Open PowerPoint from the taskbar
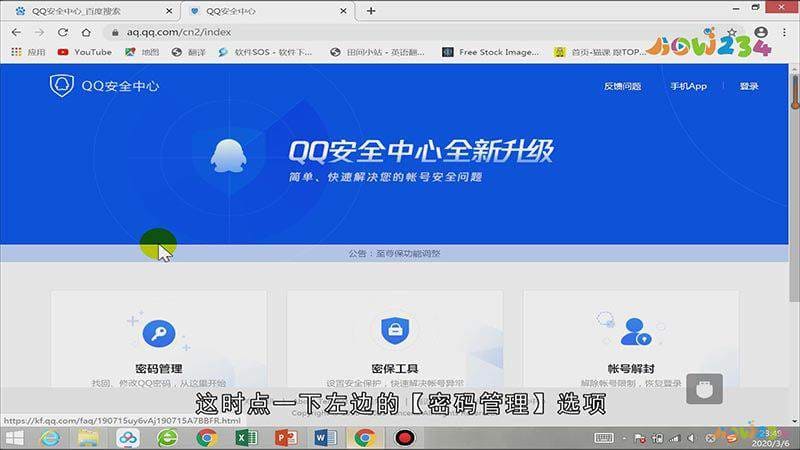Screen dimensions: 800x450 286,438
